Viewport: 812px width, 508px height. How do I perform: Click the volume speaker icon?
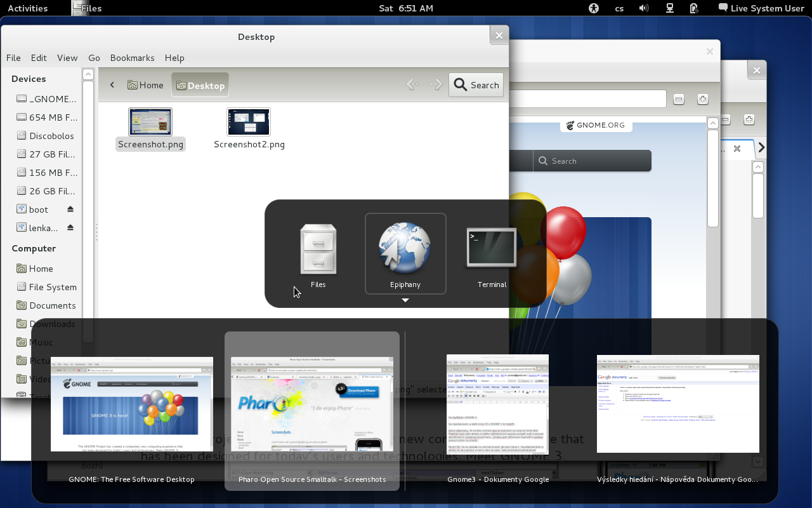point(644,8)
